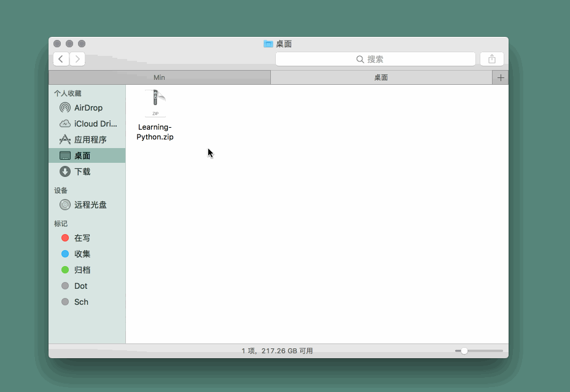This screenshot has width=570, height=392.
Task: Go back with the left arrow button
Action: click(61, 59)
